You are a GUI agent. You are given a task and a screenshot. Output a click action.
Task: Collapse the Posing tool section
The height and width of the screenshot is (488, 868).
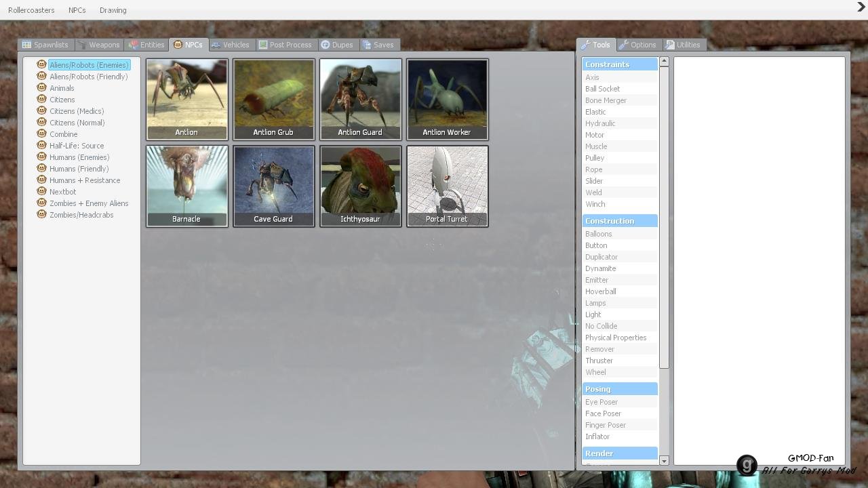click(x=620, y=389)
